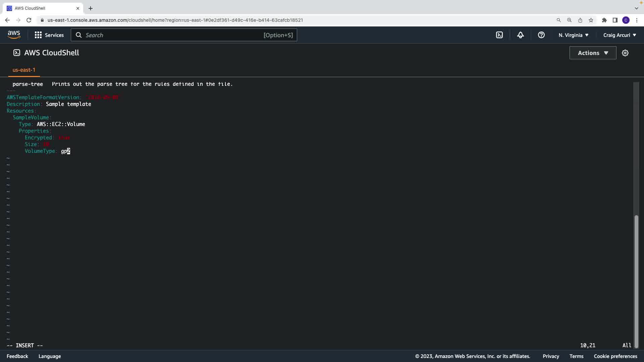Select the us-east-1 terminal tab

point(24,70)
